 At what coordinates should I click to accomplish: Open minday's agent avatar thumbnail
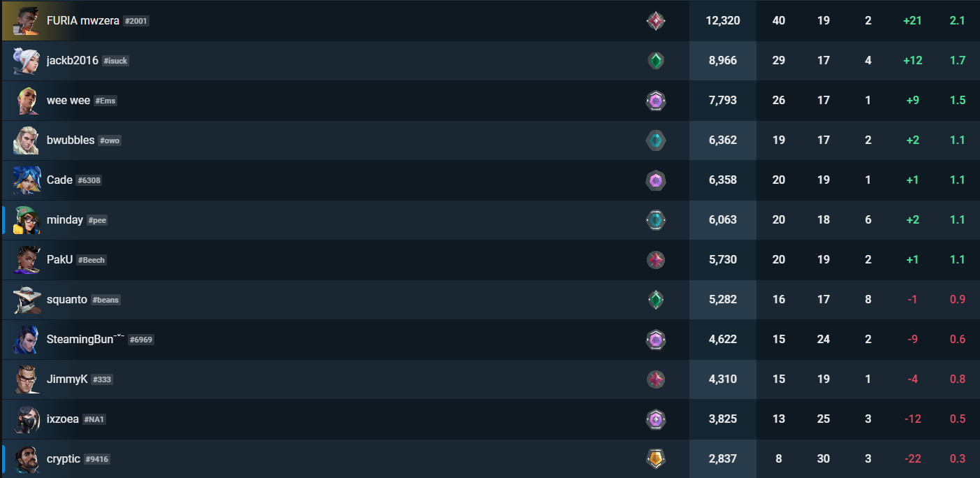(27, 220)
